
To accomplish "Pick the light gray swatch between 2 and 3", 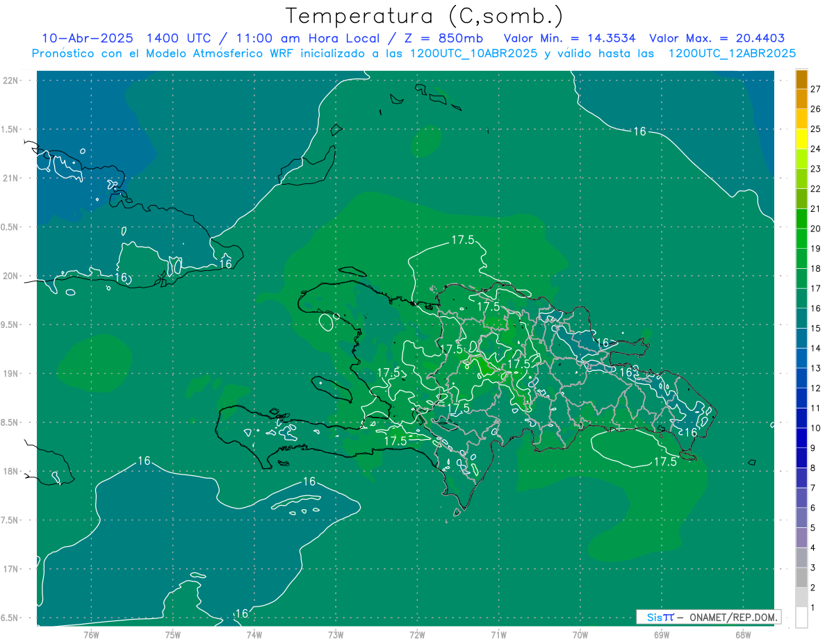I will [x=801, y=577].
